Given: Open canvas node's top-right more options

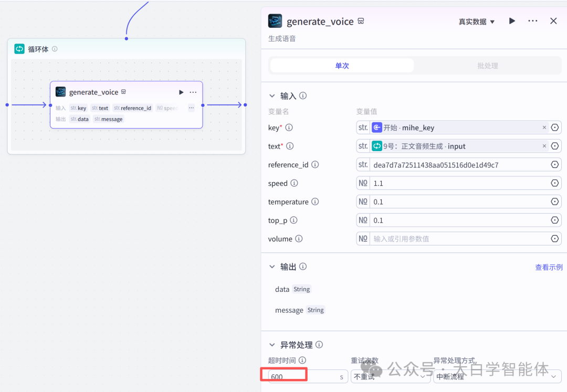Looking at the screenshot, I should coord(193,92).
